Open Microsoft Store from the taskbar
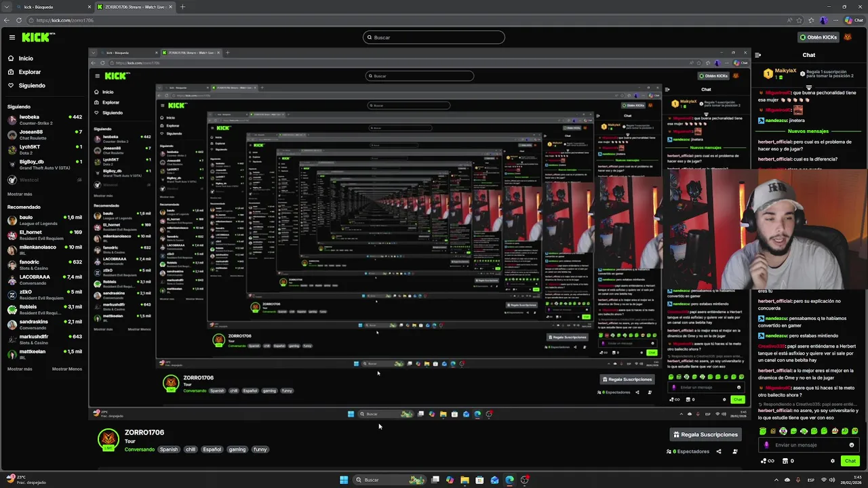Screen dimensions: 868x488 coord(479,480)
